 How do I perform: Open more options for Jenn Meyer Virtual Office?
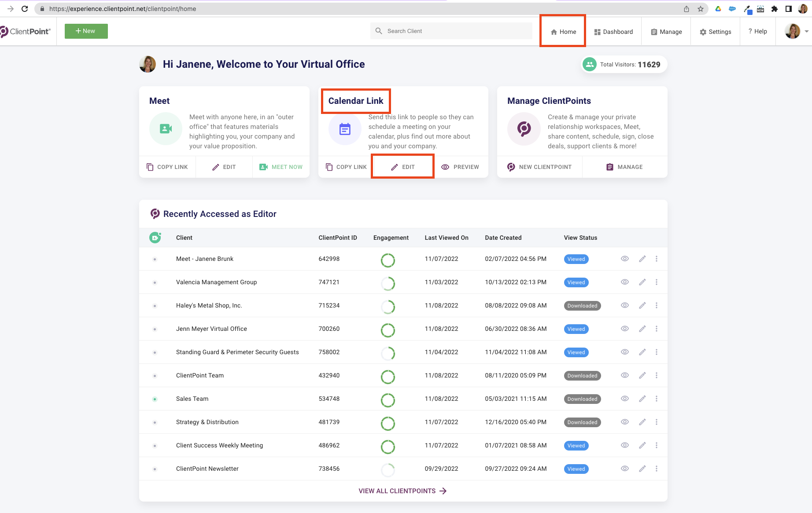tap(657, 329)
